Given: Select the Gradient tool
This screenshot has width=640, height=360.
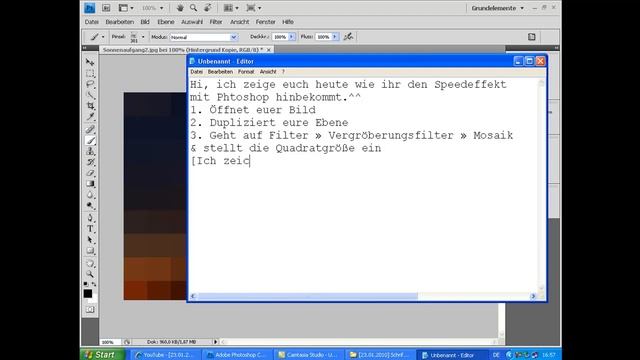Looking at the screenshot, I should [90, 184].
